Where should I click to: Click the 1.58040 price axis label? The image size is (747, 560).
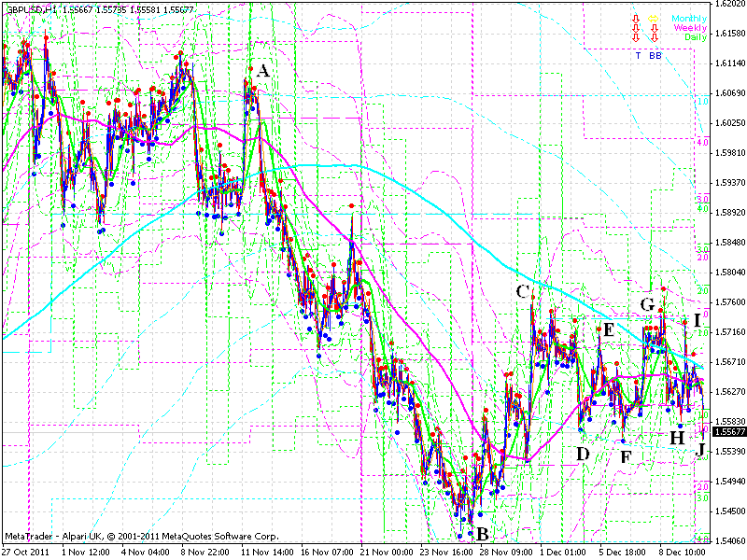point(730,273)
